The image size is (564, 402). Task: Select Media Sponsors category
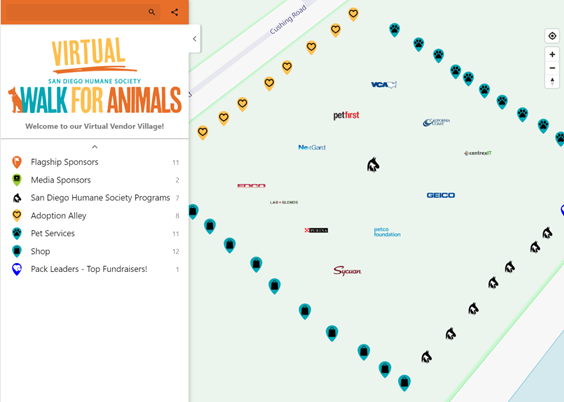(95, 180)
